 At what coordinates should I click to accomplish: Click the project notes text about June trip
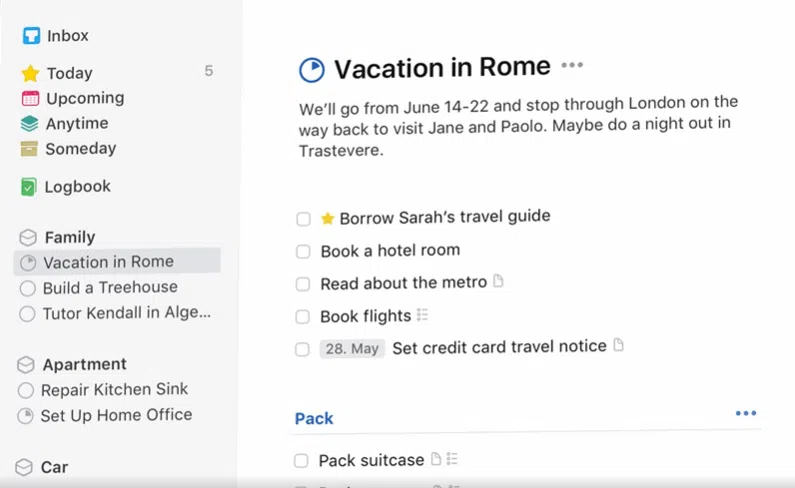coord(518,127)
